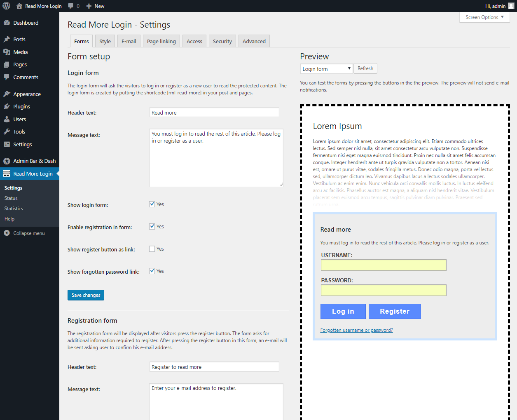Go to the Page linking tab
Screen dimensions: 517x420
click(x=161, y=41)
